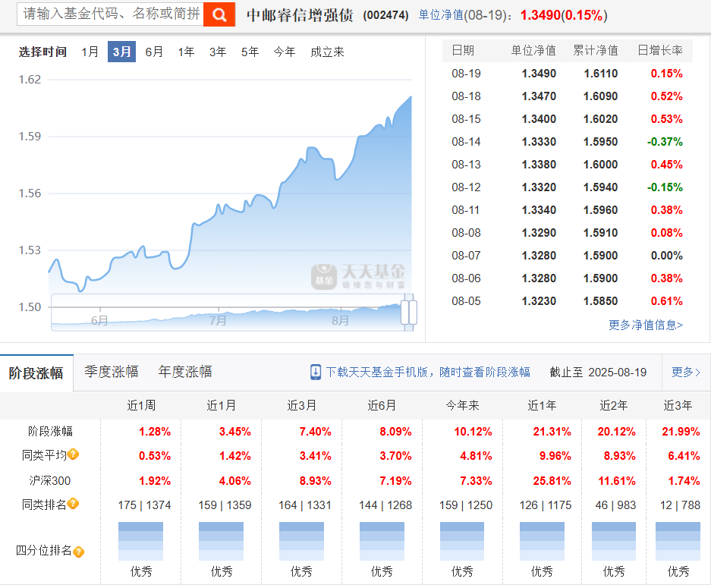Image resolution: width=711 pixels, height=588 pixels.
Task: Click the 08-19 date row
Action: point(568,74)
